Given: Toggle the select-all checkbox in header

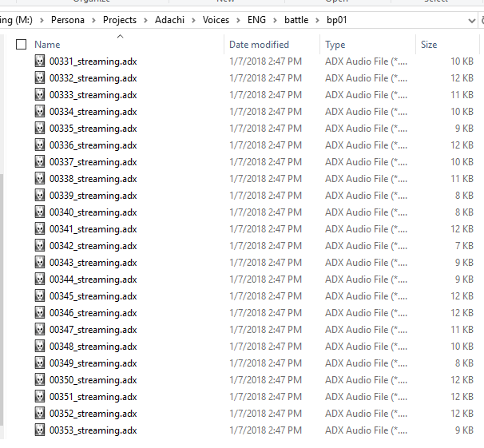Looking at the screenshot, I should pyautogui.click(x=21, y=45).
